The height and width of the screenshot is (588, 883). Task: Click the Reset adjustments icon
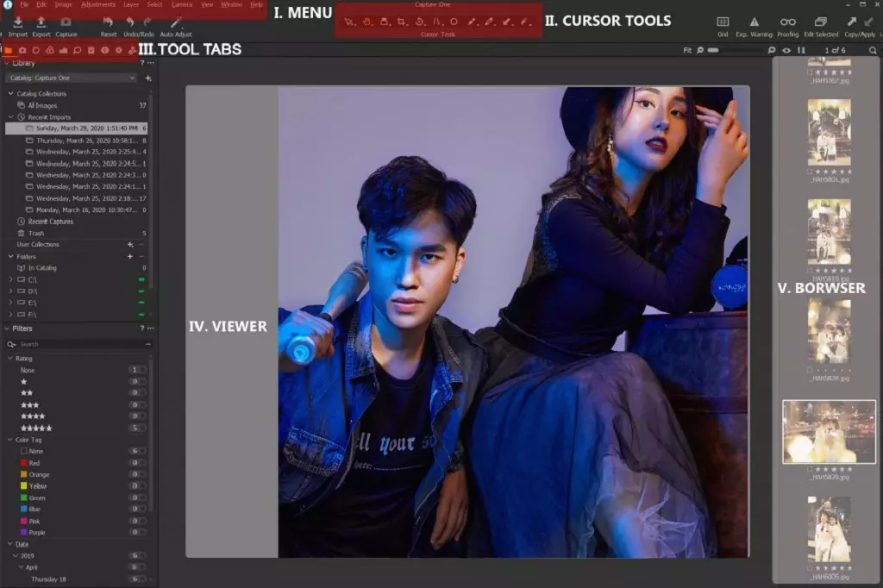coord(108,22)
